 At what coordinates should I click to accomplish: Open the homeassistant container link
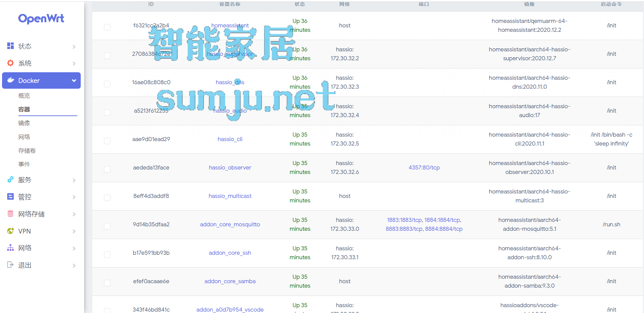230,25
